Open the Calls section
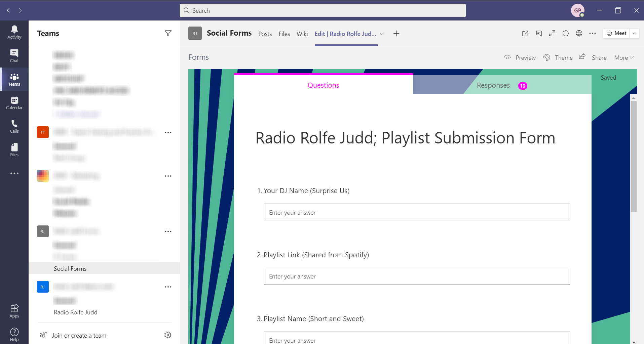The image size is (644, 344). 14,126
